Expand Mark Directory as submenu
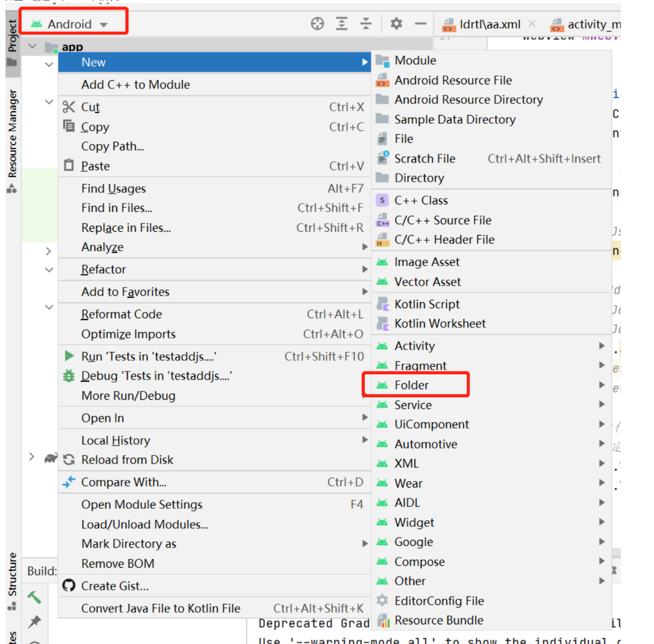The height and width of the screenshot is (644, 654). (215, 544)
